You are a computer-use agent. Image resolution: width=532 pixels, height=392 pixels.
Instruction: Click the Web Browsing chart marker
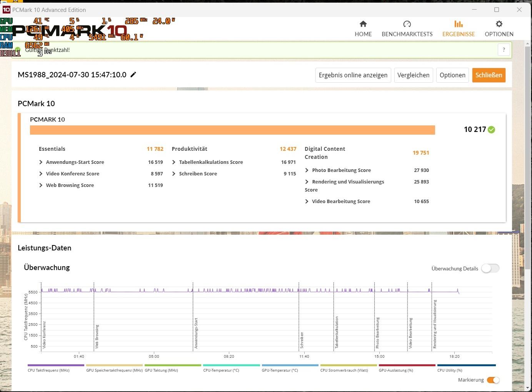97,337
